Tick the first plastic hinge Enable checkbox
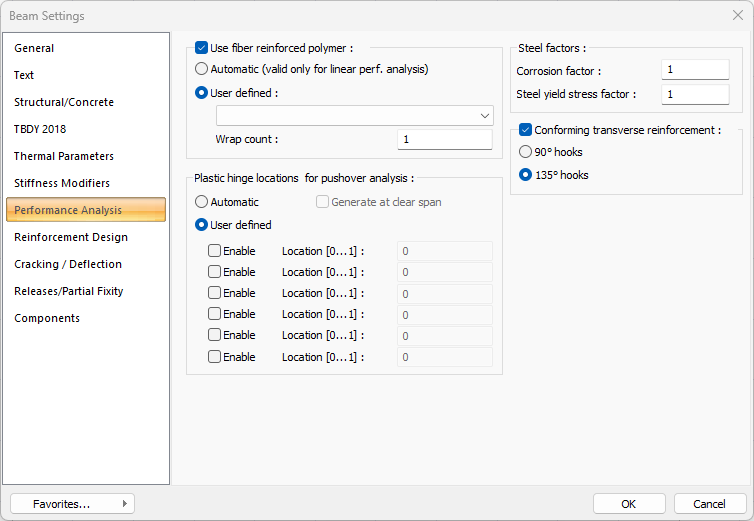This screenshot has width=754, height=521. click(x=215, y=251)
